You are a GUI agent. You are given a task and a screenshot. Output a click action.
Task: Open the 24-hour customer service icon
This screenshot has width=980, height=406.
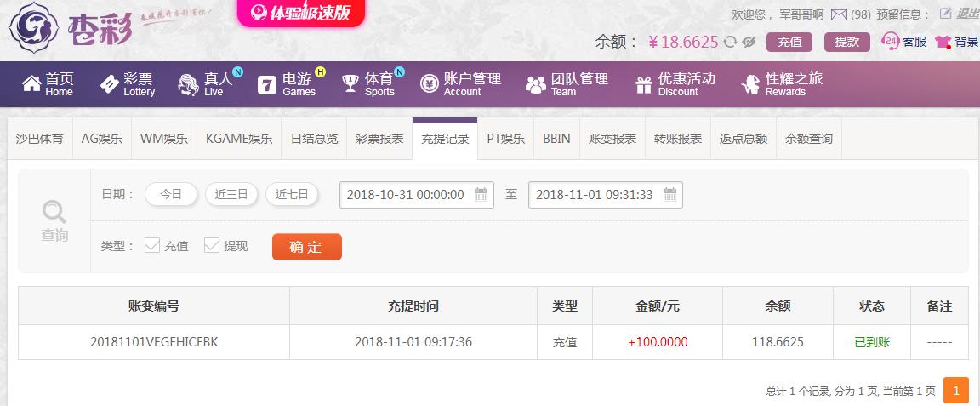[x=890, y=42]
